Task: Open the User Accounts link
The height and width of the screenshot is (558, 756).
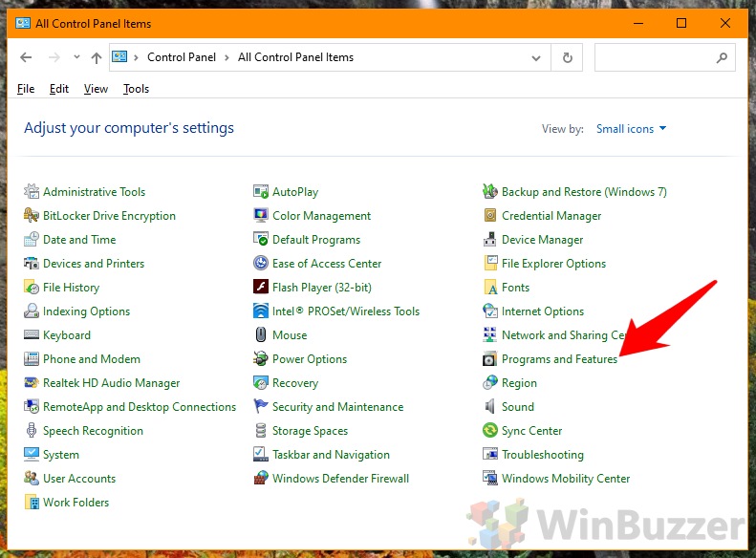Action: [x=79, y=479]
